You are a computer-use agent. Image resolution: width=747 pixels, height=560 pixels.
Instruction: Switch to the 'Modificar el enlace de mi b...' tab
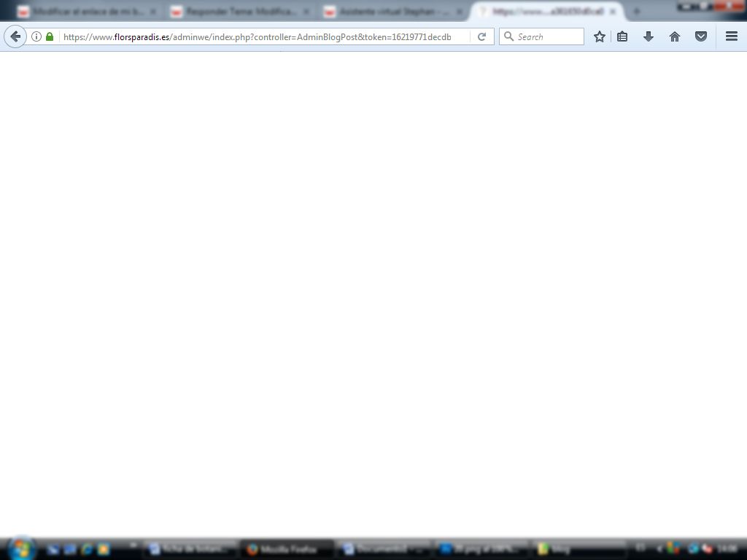88,12
